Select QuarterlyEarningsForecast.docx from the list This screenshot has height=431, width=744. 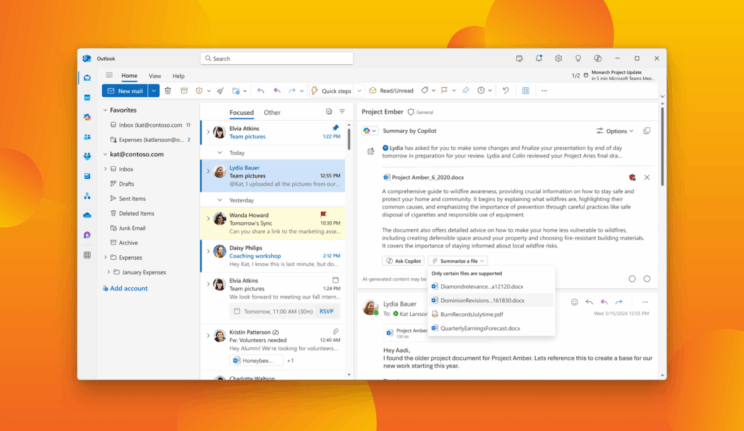(x=491, y=328)
